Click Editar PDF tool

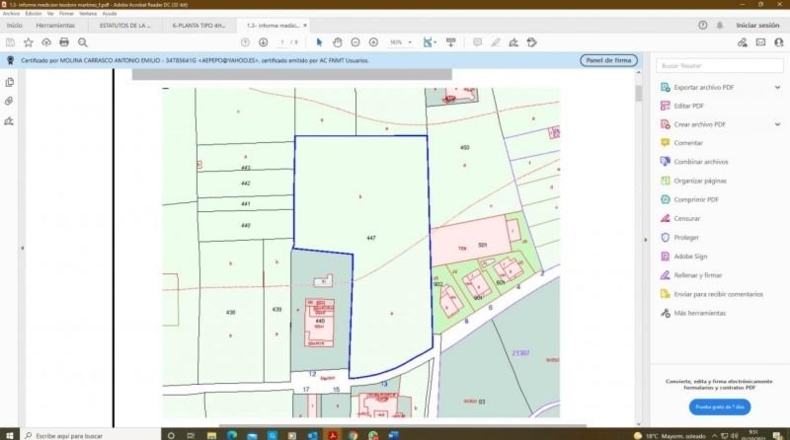point(689,106)
